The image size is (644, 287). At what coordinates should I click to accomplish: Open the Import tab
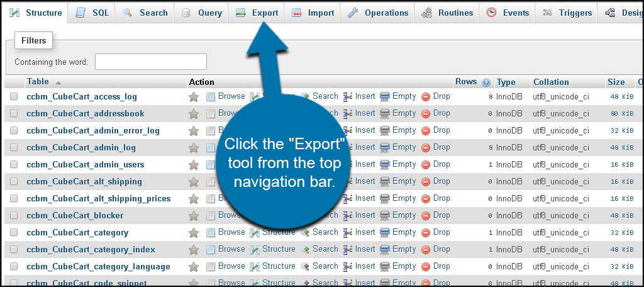tap(312, 13)
